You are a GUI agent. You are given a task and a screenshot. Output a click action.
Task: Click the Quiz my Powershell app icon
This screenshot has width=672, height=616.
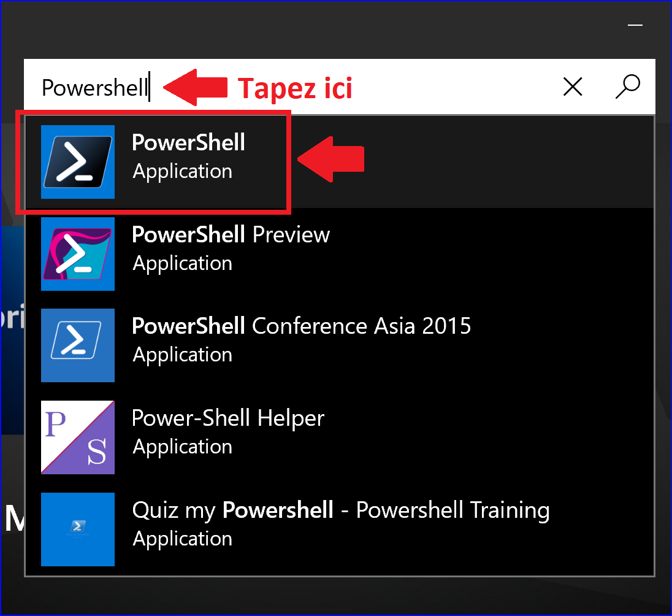[x=78, y=529]
